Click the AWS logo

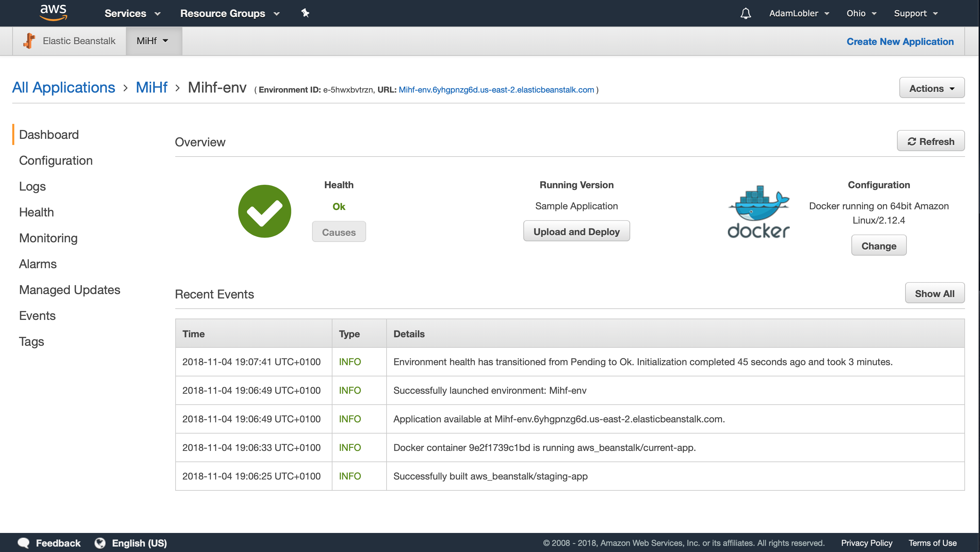53,13
